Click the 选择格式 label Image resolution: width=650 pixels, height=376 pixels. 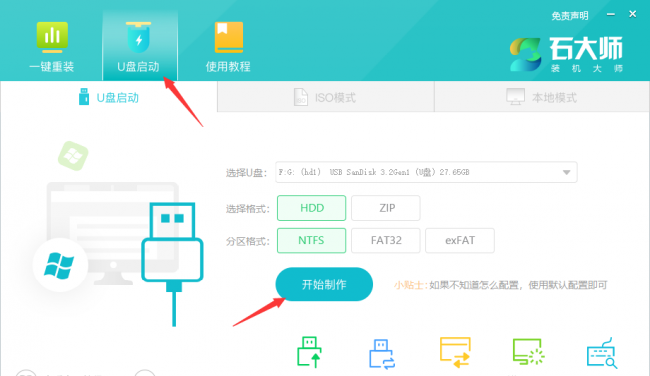click(x=247, y=209)
